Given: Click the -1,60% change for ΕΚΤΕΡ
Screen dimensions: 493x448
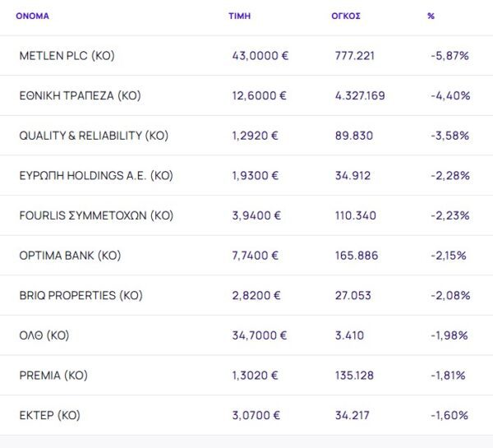Looking at the screenshot, I should coord(449,415).
